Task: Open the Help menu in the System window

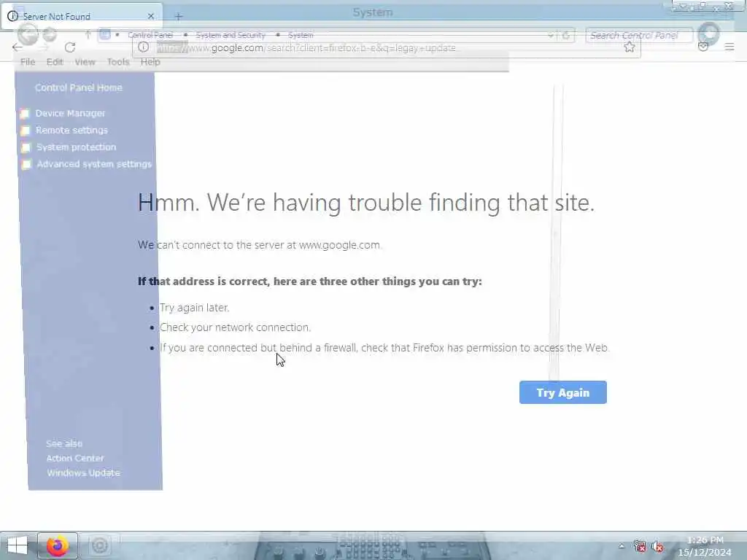Action: (150, 62)
